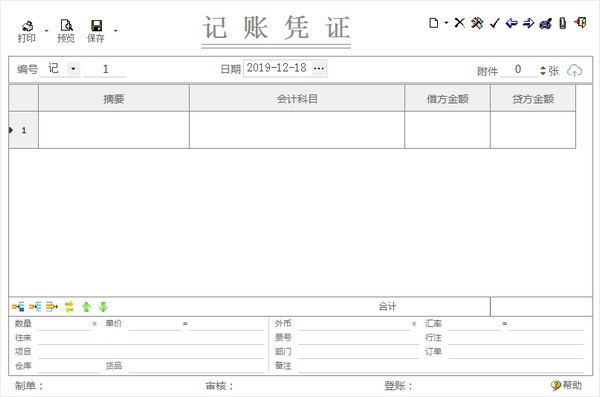The height and width of the screenshot is (397, 600).
Task: Click the 借方金额 cell of row 1
Action: click(x=447, y=130)
